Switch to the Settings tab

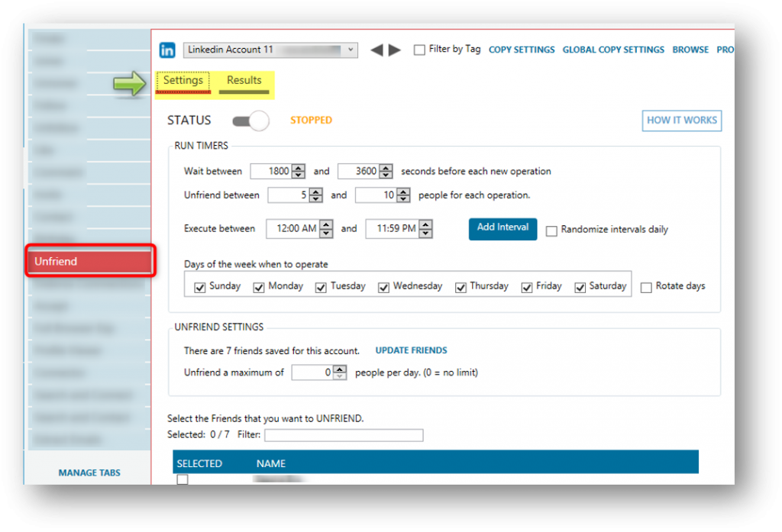pos(183,81)
